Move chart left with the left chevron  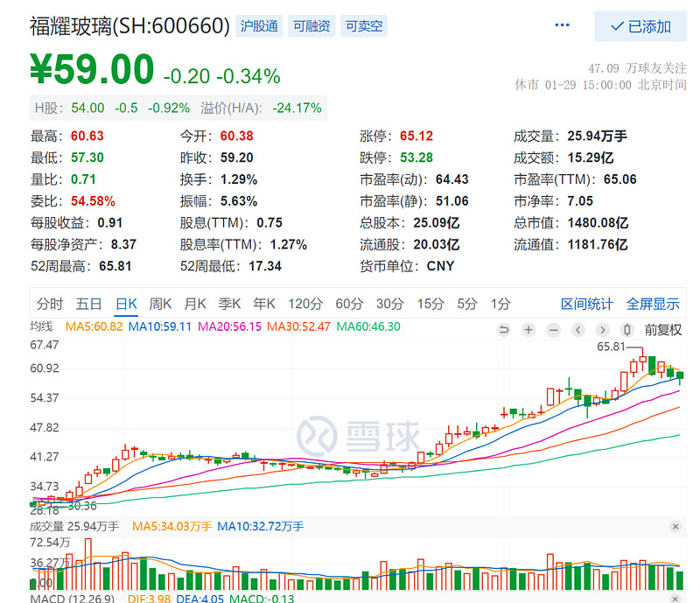[578, 330]
